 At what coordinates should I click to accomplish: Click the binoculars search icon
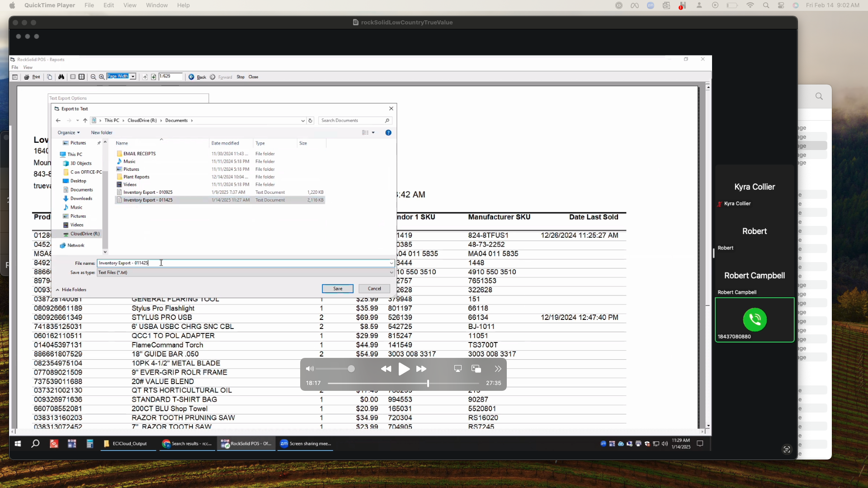61,77
